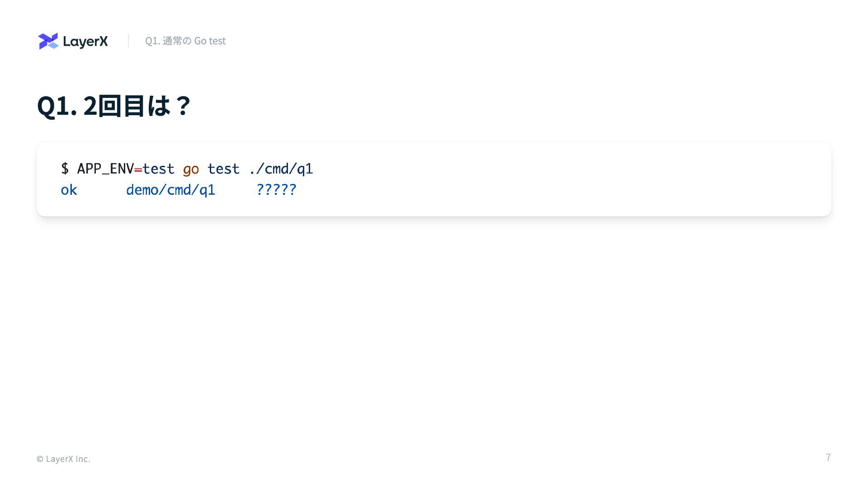The height and width of the screenshot is (488, 868).
Task: Select the './cmd/q1' path argument
Action: pyautogui.click(x=281, y=169)
